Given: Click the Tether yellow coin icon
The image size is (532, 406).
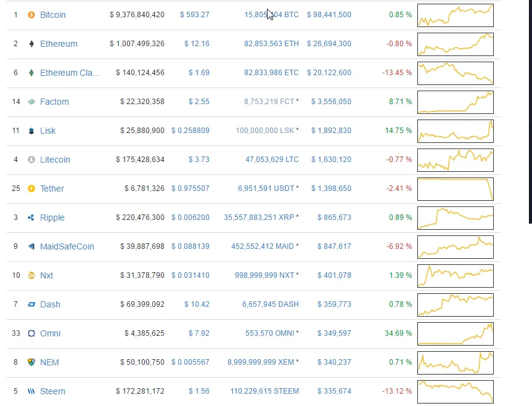Looking at the screenshot, I should (x=31, y=189).
